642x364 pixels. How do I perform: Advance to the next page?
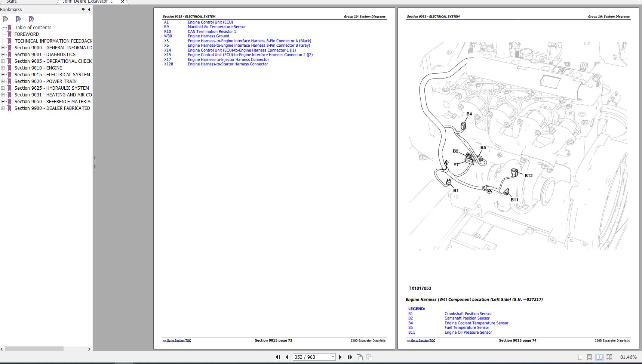click(340, 357)
